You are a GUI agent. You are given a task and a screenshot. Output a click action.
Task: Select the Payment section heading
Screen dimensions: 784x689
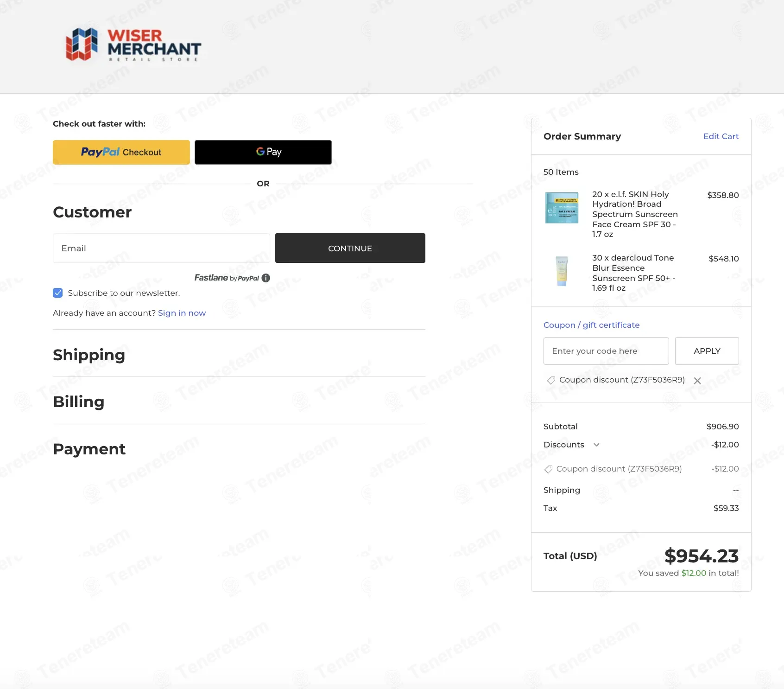[x=89, y=449]
